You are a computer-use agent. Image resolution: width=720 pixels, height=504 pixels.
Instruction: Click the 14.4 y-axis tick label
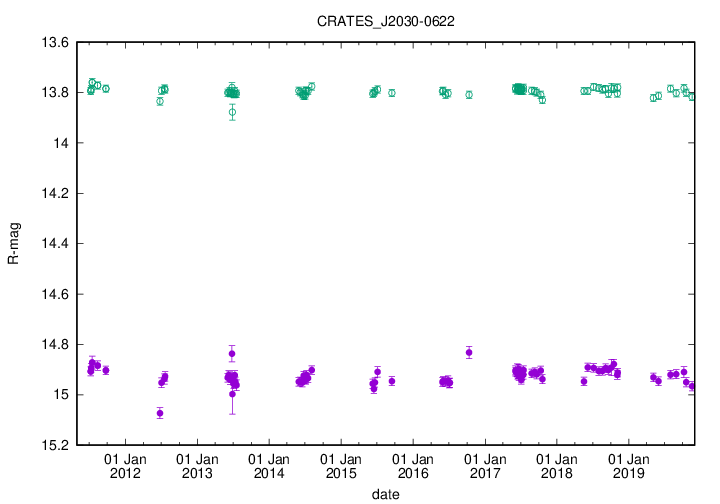click(x=56, y=244)
